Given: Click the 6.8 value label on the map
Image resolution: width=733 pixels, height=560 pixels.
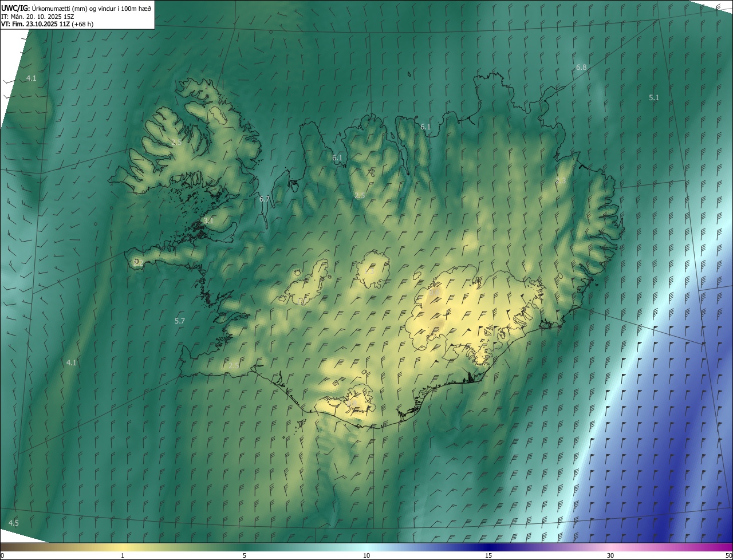Looking at the screenshot, I should (x=581, y=68).
